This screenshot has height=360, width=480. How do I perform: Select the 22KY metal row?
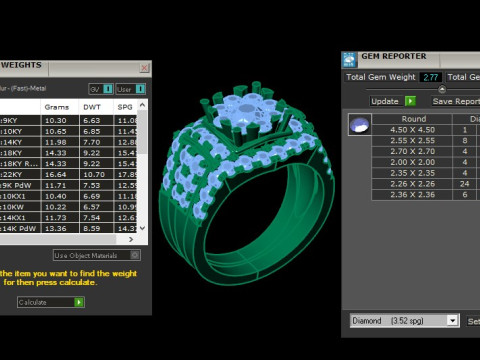coord(69,175)
